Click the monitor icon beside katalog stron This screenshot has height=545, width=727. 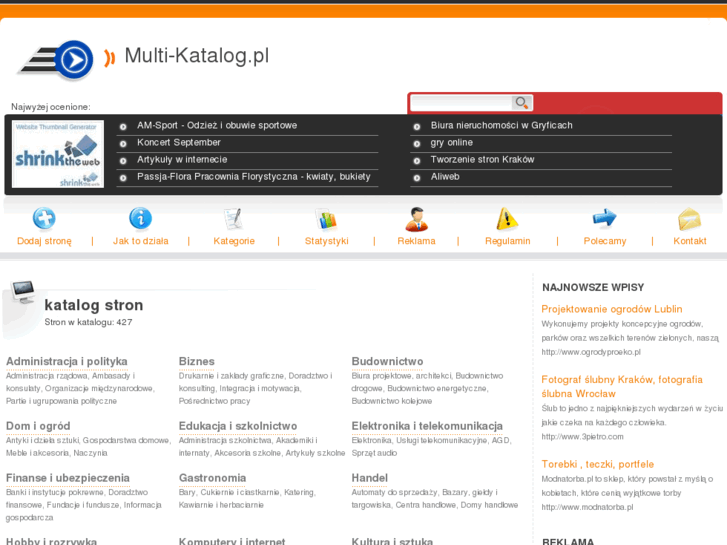point(23,292)
